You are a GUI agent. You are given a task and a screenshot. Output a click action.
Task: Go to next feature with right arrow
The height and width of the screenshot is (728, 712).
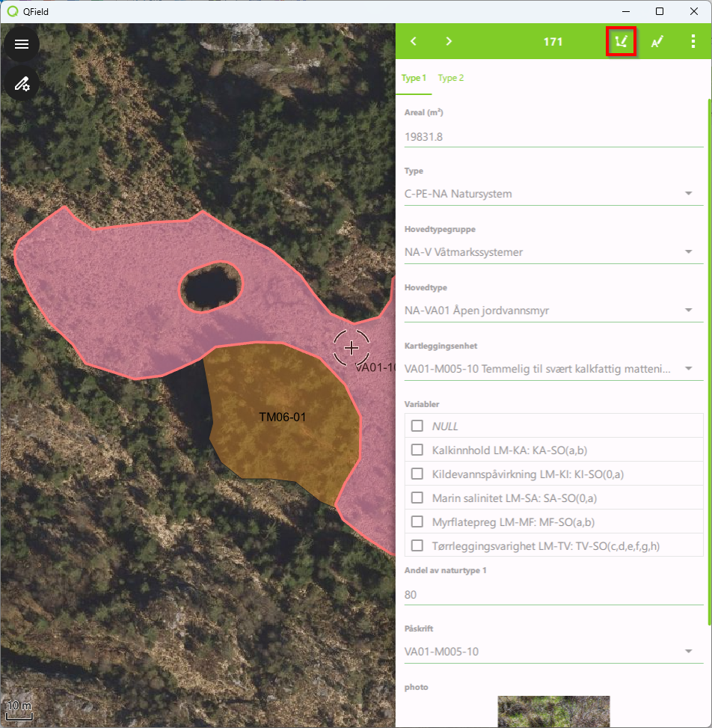coord(449,41)
